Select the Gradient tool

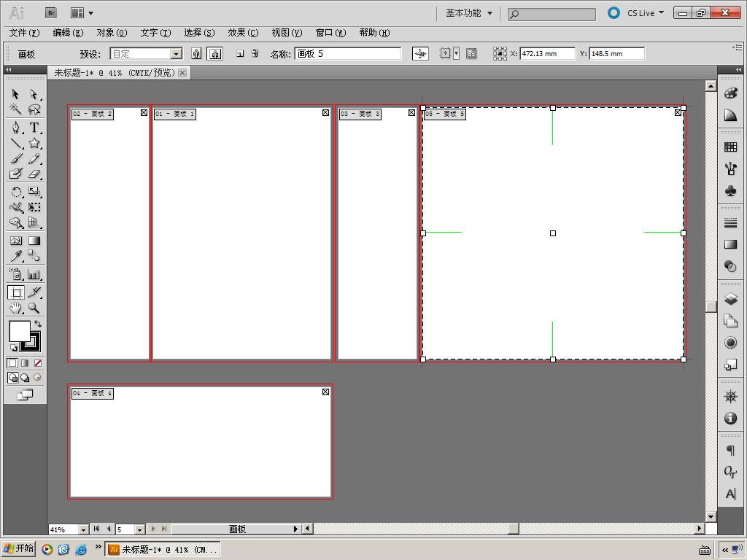click(34, 241)
